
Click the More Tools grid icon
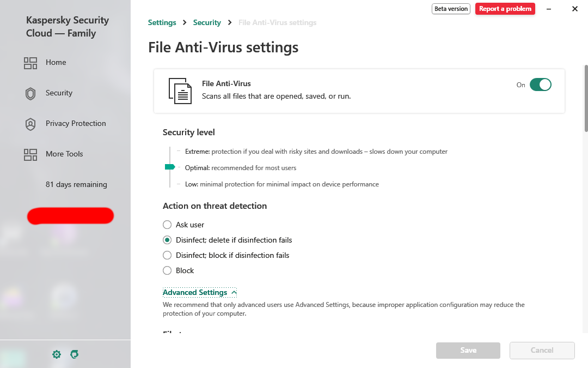[x=30, y=154]
